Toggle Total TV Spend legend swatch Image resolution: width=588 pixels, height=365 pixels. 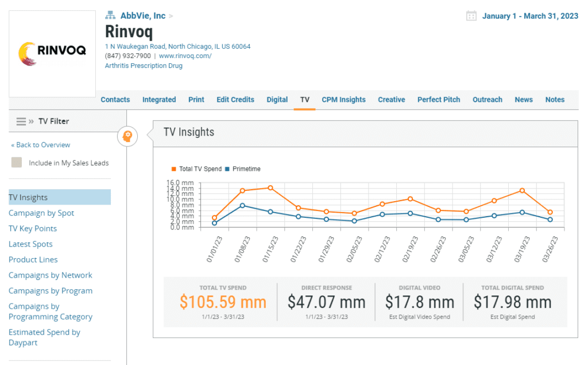[173, 169]
